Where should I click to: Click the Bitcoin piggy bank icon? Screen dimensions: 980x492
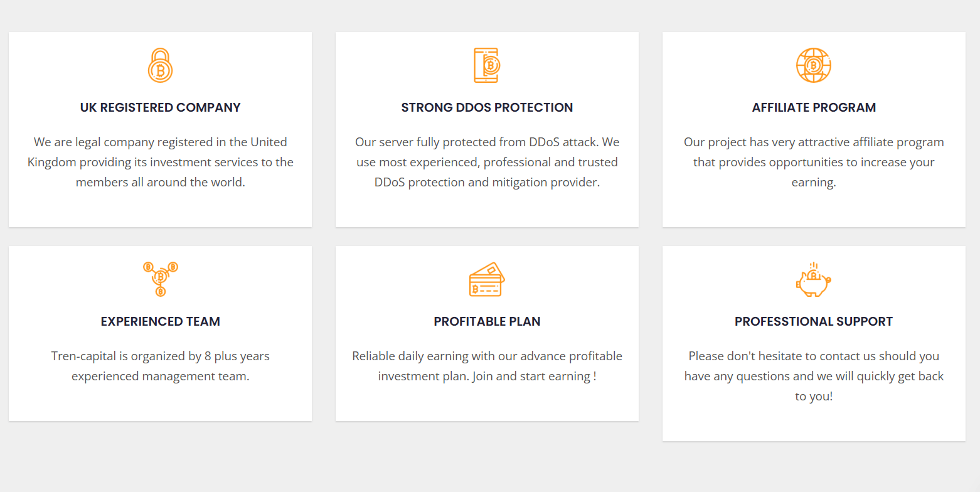tap(814, 279)
